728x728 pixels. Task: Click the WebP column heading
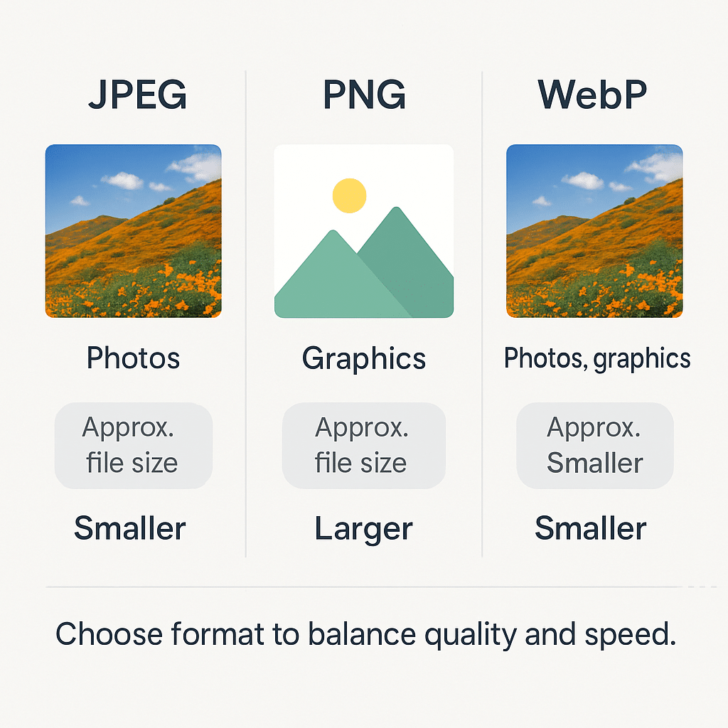pyautogui.click(x=592, y=95)
